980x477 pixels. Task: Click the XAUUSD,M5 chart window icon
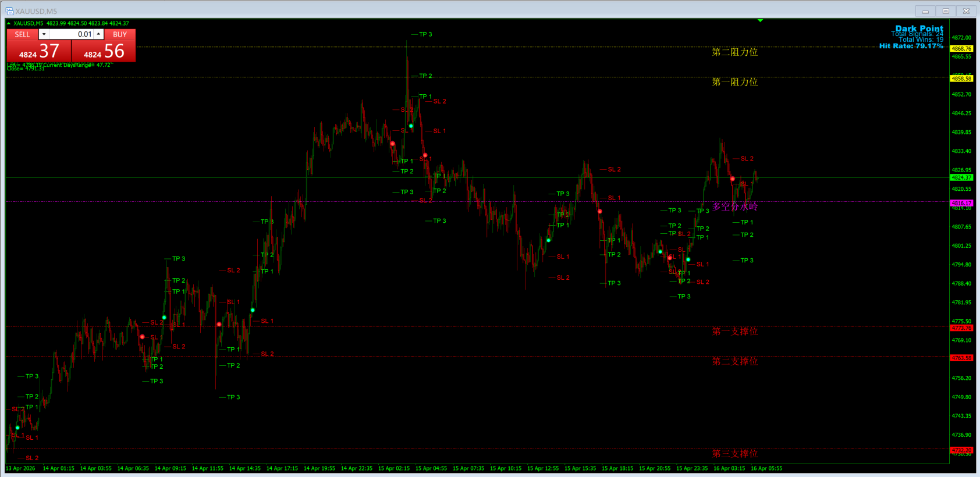9,11
